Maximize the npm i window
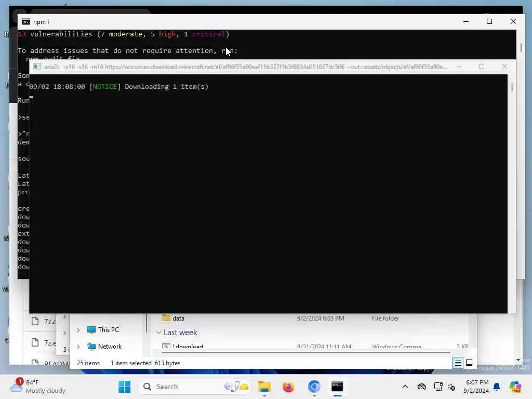The height and width of the screenshot is (399, 532). pyautogui.click(x=489, y=21)
